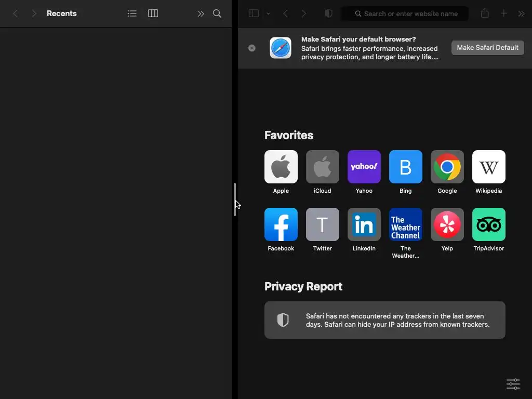Open a new Safari tab
This screenshot has width=532, height=399.
coord(504,14)
